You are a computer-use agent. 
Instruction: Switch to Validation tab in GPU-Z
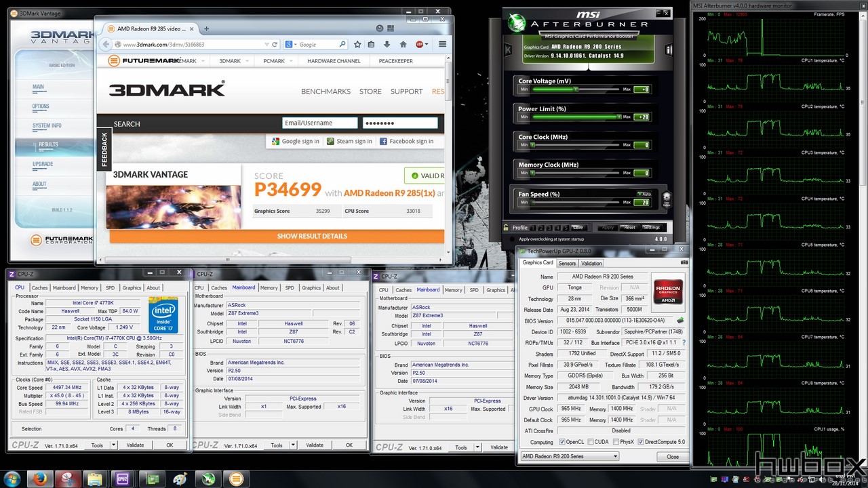pos(591,263)
